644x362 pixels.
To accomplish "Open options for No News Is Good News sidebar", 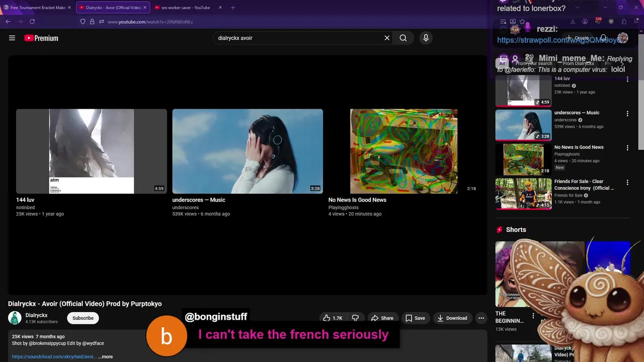I will tap(627, 148).
